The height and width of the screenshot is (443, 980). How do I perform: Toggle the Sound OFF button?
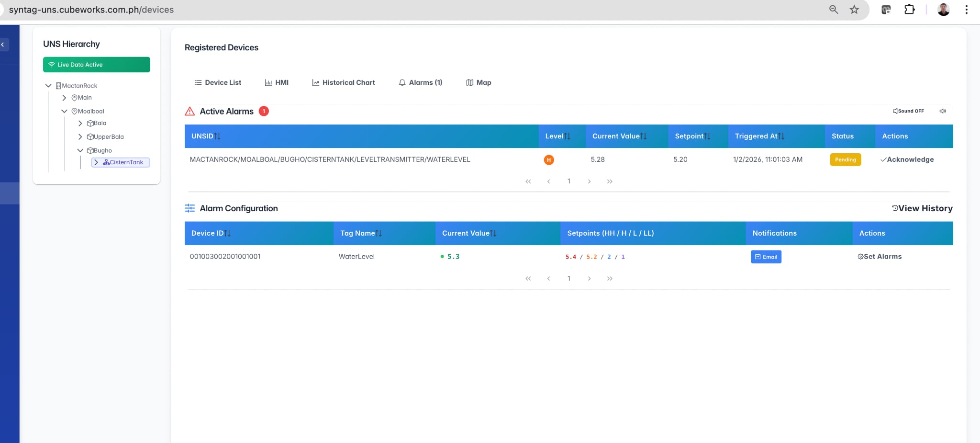click(x=908, y=111)
